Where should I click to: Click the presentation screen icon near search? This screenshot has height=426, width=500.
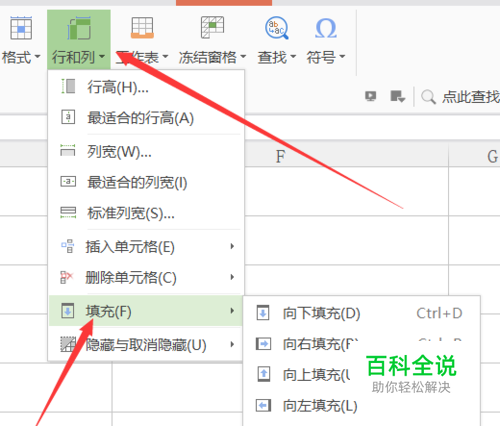[371, 96]
